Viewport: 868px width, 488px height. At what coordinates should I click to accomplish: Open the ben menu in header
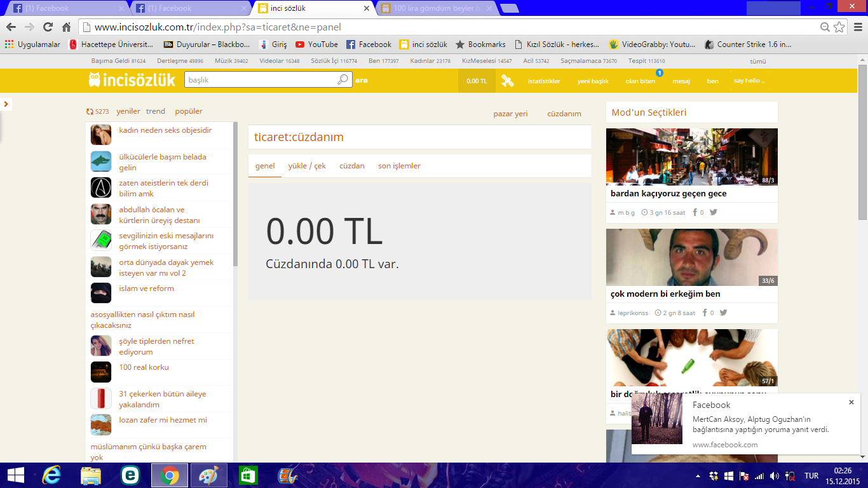(713, 81)
